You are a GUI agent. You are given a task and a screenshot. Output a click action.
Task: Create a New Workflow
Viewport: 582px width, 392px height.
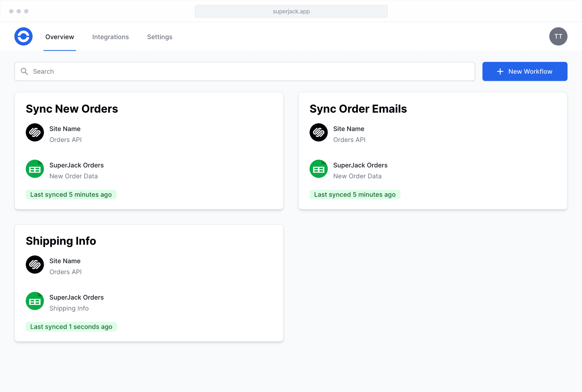[525, 71]
